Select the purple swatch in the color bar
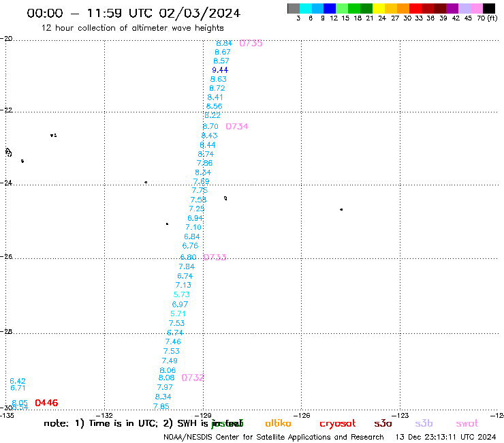The image size is (504, 443). pyautogui.click(x=452, y=8)
